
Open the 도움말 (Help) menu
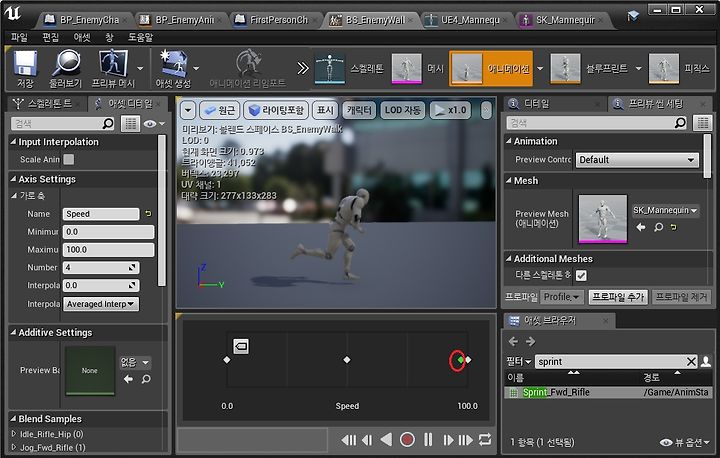[141, 37]
